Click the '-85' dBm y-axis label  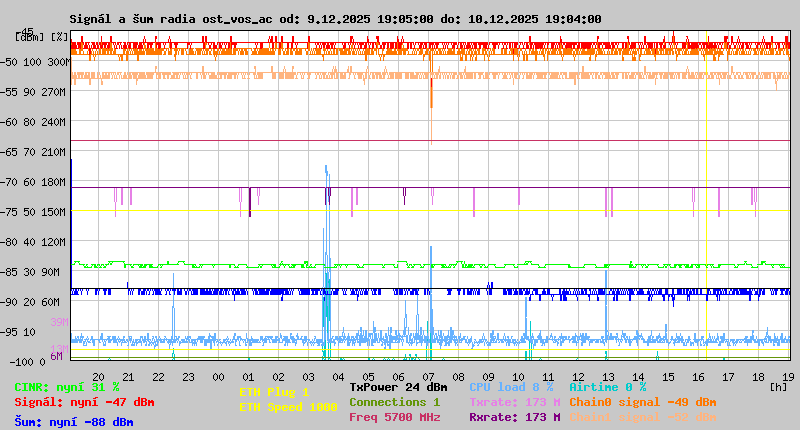point(9,272)
